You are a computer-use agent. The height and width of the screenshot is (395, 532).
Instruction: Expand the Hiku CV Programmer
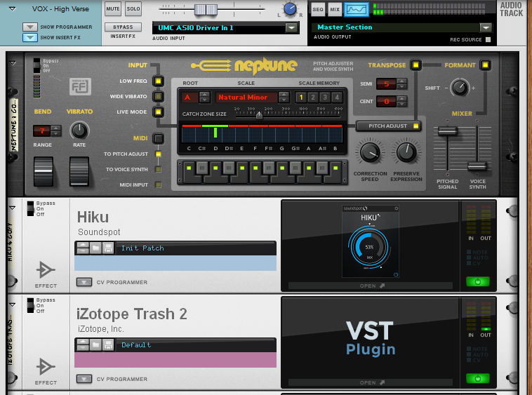pyautogui.click(x=84, y=282)
